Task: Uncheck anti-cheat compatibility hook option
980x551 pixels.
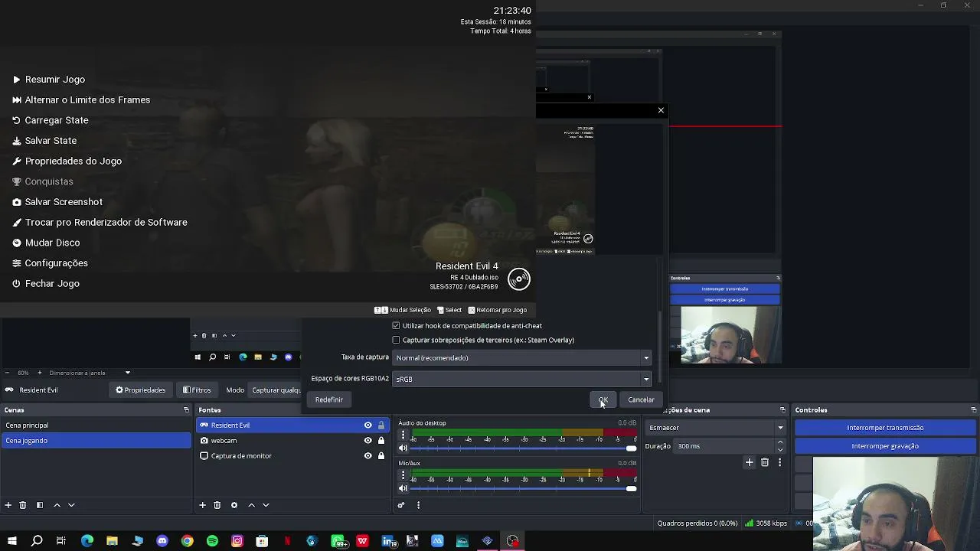Action: point(396,326)
